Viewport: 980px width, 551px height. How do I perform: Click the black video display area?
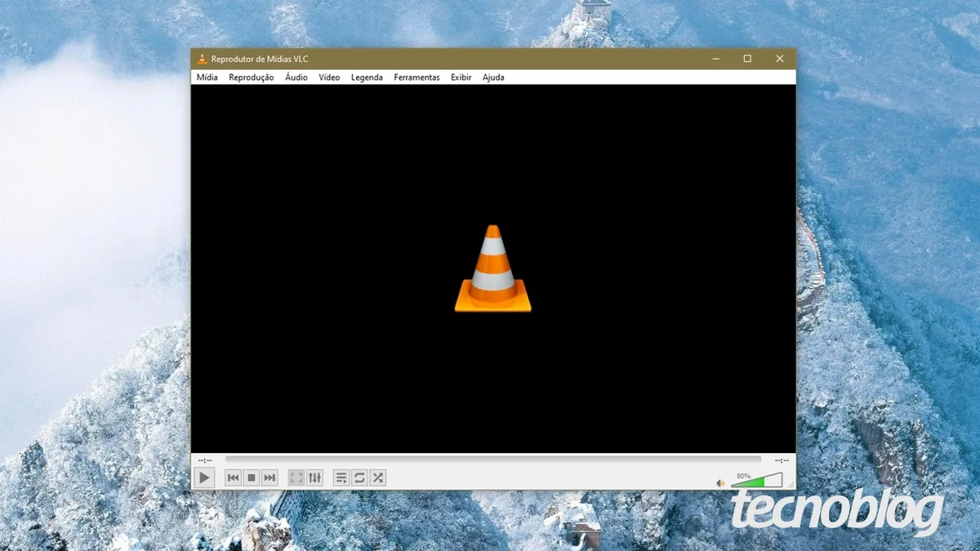pos(493,269)
